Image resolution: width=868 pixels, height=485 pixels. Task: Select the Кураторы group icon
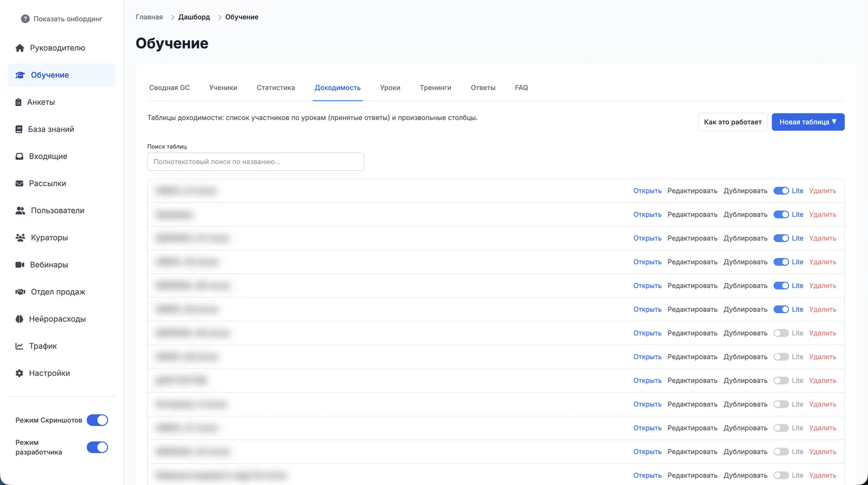(20, 238)
